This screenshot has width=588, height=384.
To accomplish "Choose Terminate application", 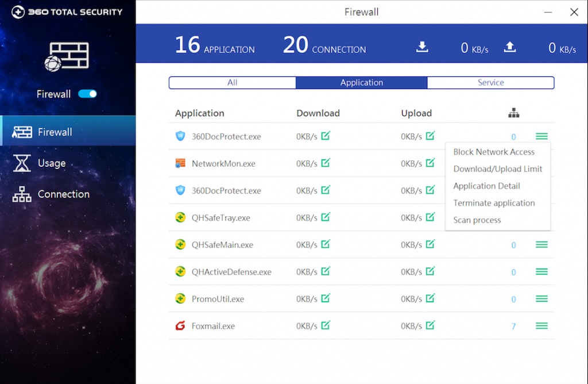I will (494, 203).
